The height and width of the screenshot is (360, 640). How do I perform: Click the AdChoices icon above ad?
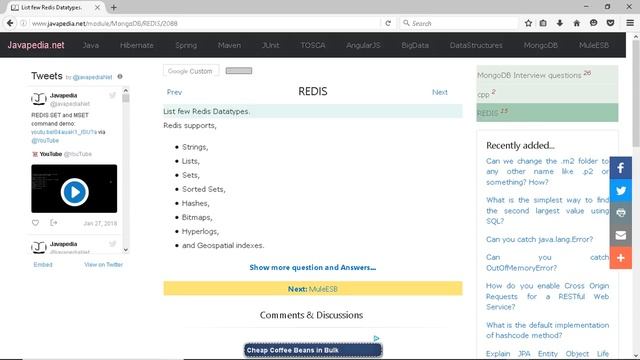click(376, 338)
